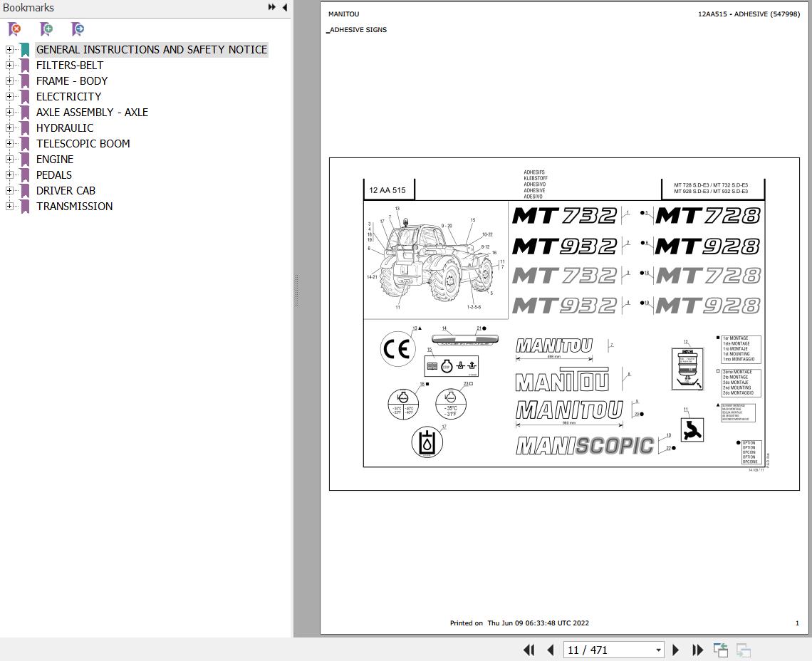Open the HYDRAULIC bookmark
Viewport: 812px width, 661px height.
(65, 128)
